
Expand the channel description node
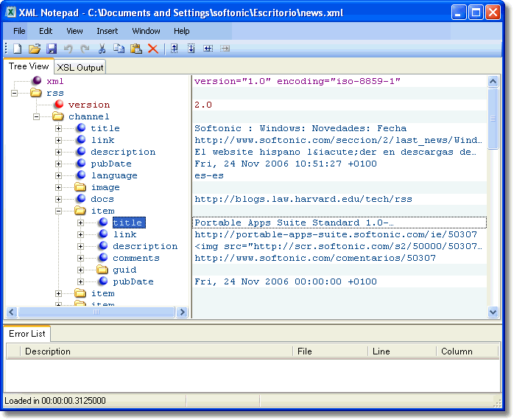coord(58,153)
